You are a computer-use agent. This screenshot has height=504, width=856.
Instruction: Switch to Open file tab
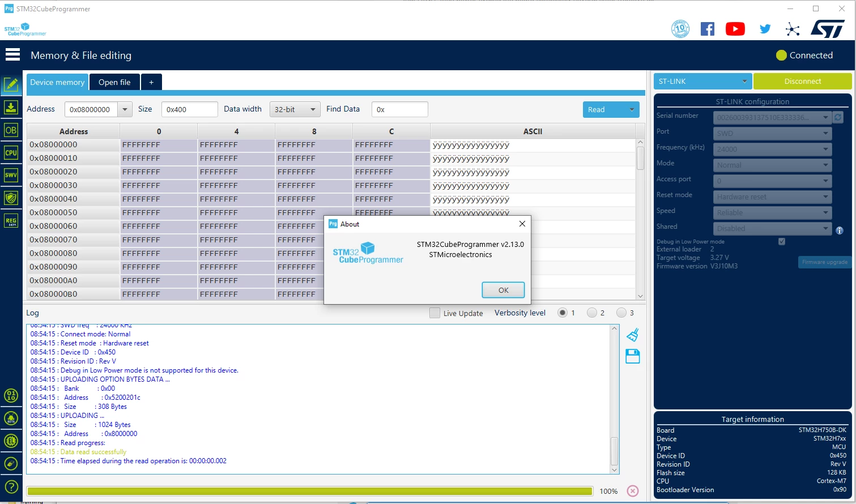pos(114,82)
